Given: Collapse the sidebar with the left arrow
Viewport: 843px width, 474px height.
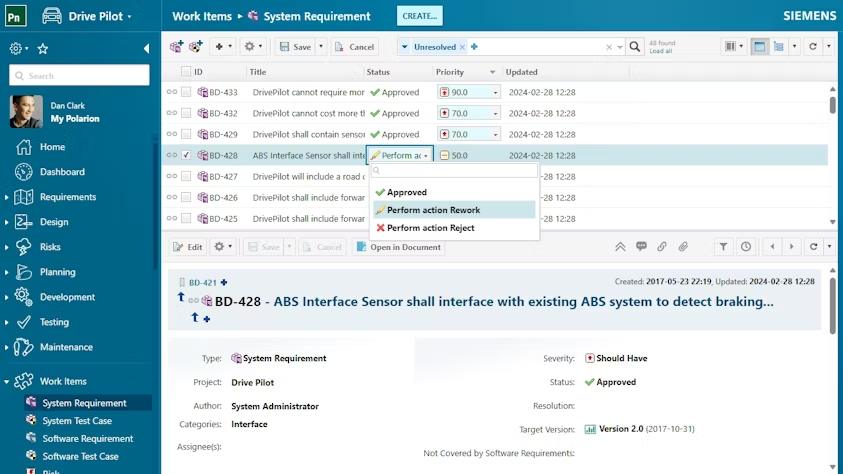Looking at the screenshot, I should pos(146,49).
